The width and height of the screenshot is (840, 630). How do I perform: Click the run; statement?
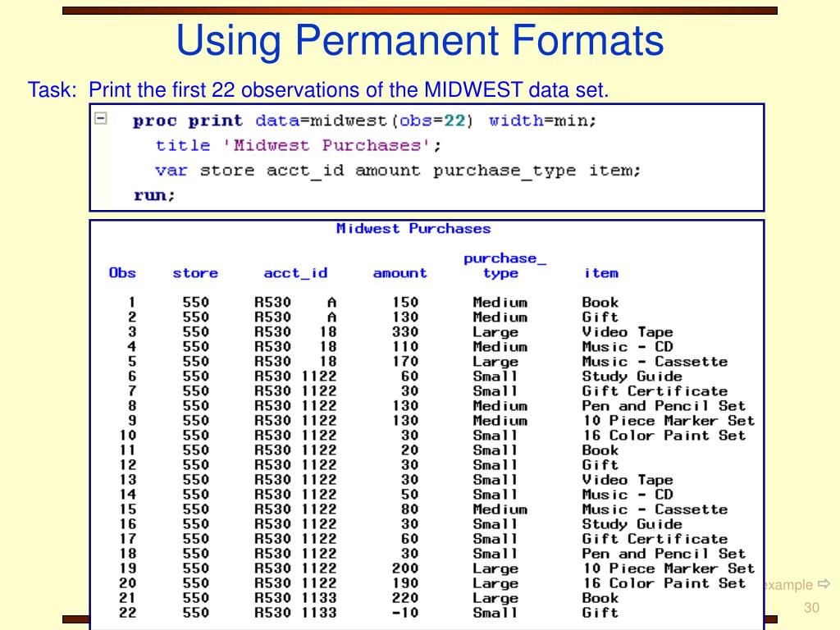tap(154, 195)
